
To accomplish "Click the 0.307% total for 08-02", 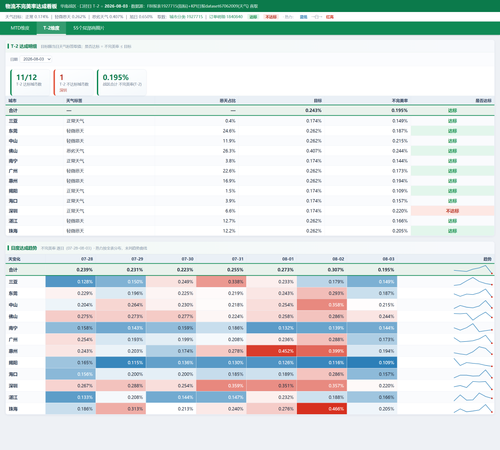I will pos(335,269).
